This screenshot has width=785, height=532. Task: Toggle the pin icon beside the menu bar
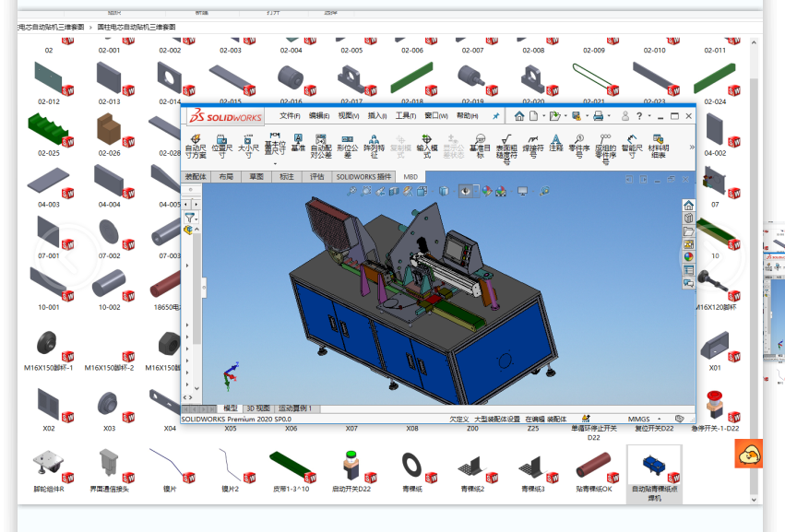tap(495, 116)
